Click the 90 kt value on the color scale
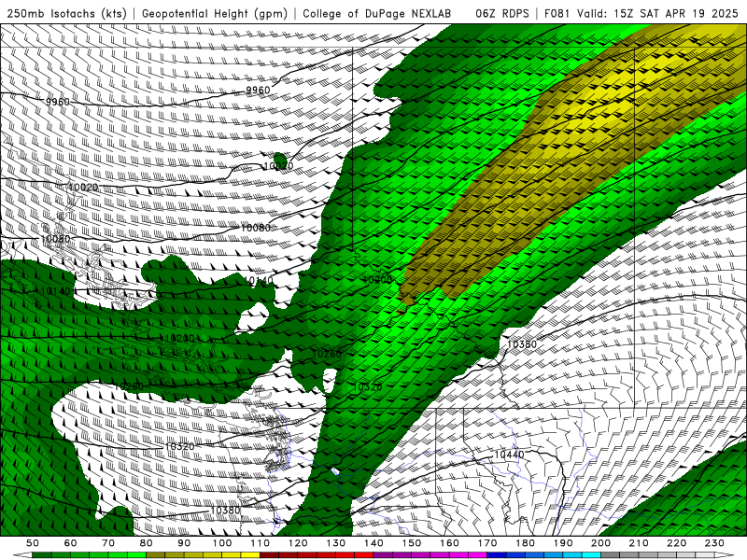The height and width of the screenshot is (560, 747). click(184, 543)
